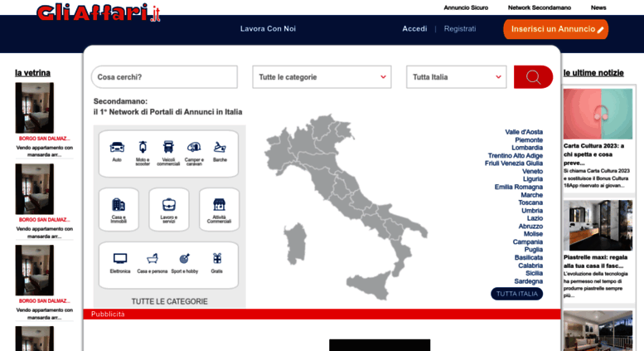Choose the Emilia Romagna region

point(518,187)
